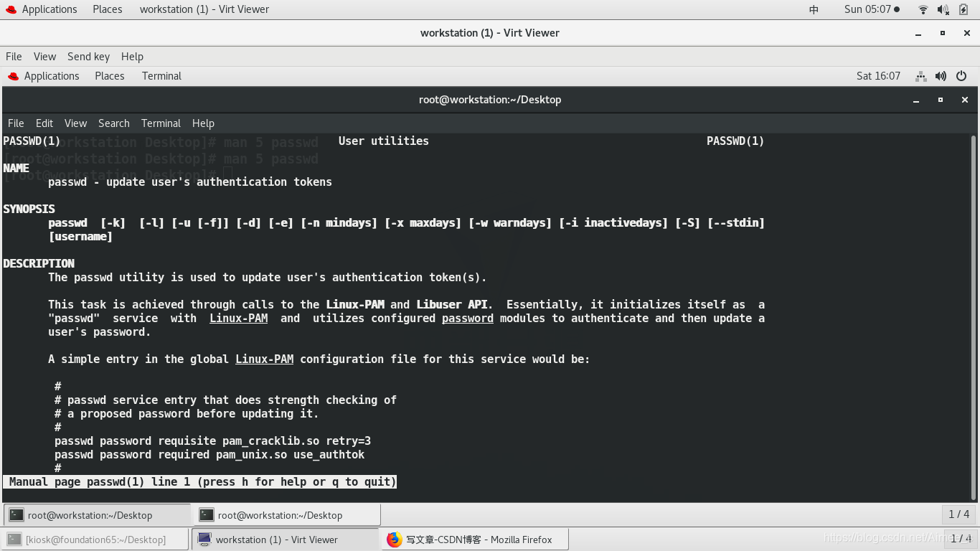Open the Send key menu in Virt Viewer
Screen dimensions: 980x551
pos(88,56)
